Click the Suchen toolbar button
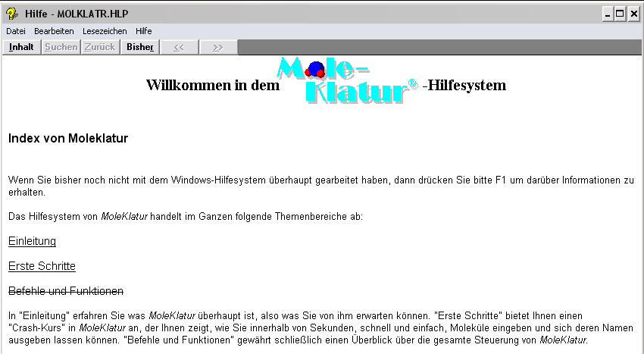The height and width of the screenshot is (354, 644). [61, 47]
